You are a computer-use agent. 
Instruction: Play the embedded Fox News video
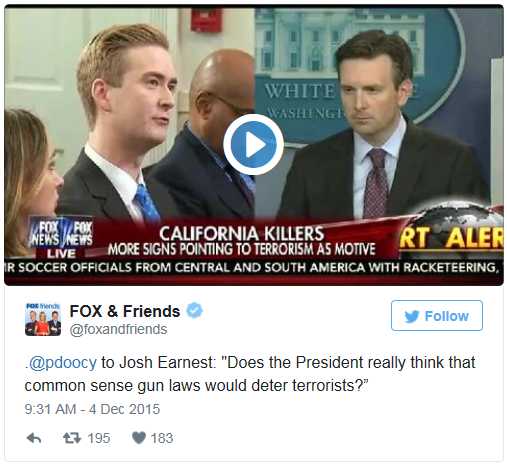pos(254,145)
